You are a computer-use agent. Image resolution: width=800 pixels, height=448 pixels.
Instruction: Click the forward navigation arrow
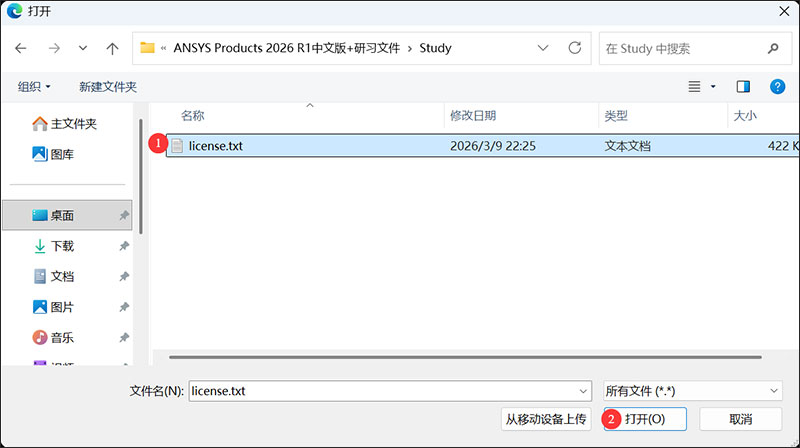pos(54,48)
